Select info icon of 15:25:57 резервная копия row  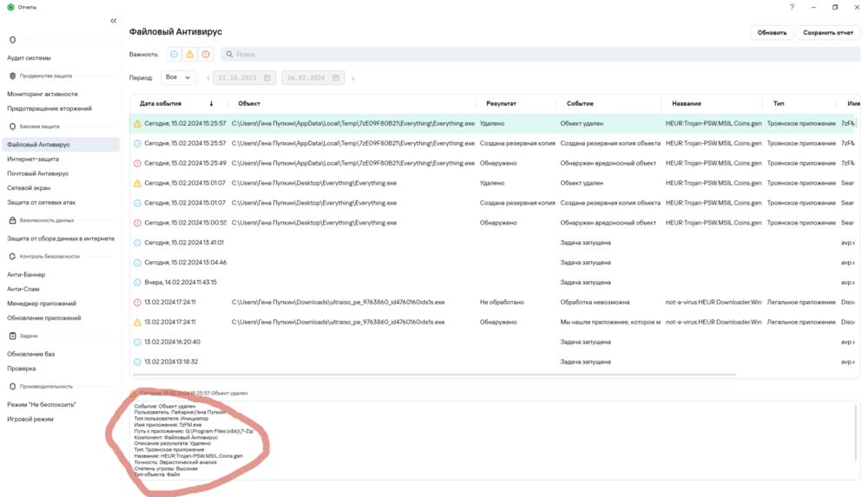137,143
